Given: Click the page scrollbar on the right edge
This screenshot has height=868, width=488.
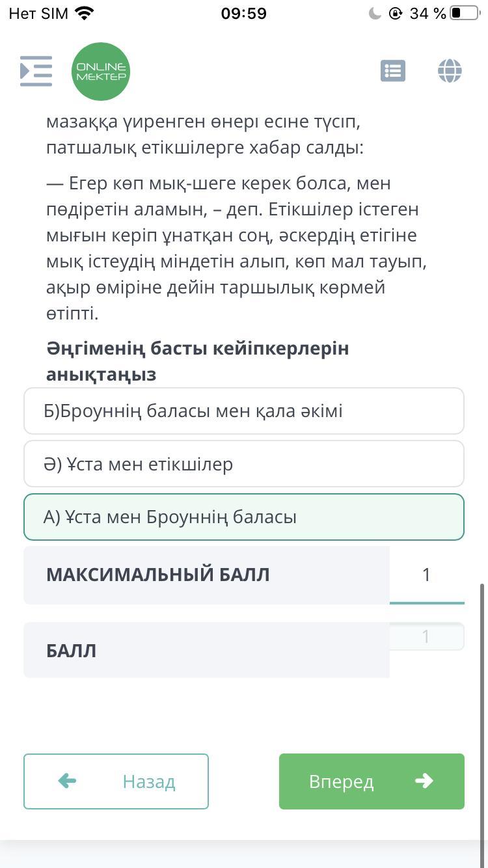Looking at the screenshot, I should click(482, 651).
